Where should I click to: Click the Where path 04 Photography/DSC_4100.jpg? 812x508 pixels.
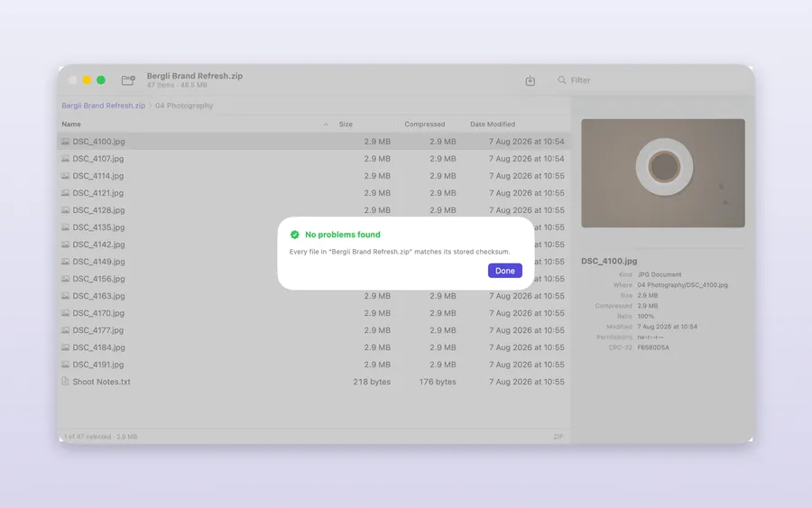pos(682,285)
